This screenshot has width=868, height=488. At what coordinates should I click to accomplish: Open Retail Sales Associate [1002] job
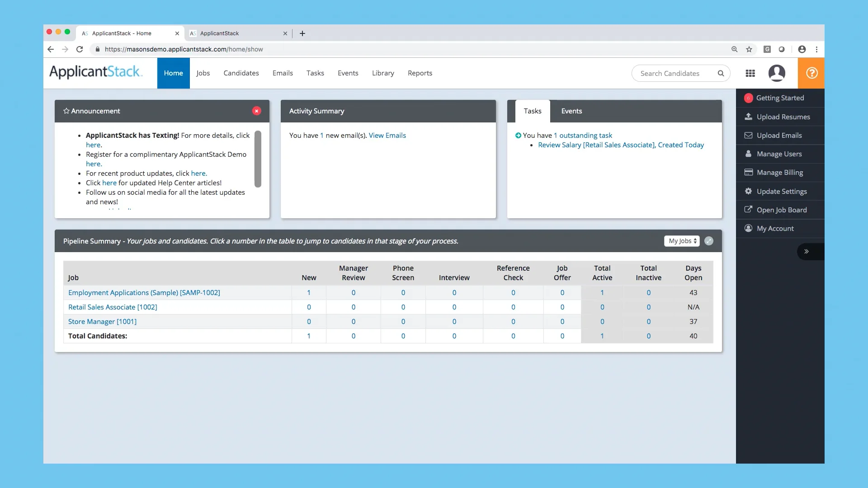[113, 307]
